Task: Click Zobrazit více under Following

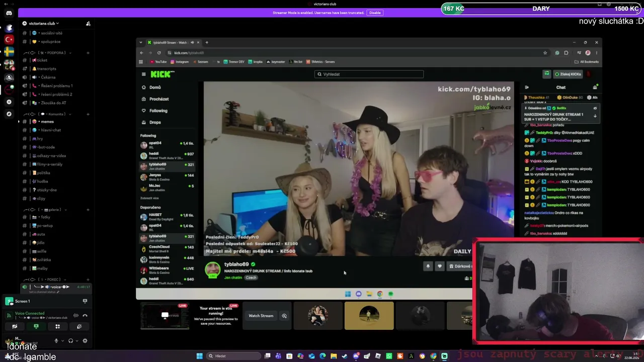Action: 149,199
